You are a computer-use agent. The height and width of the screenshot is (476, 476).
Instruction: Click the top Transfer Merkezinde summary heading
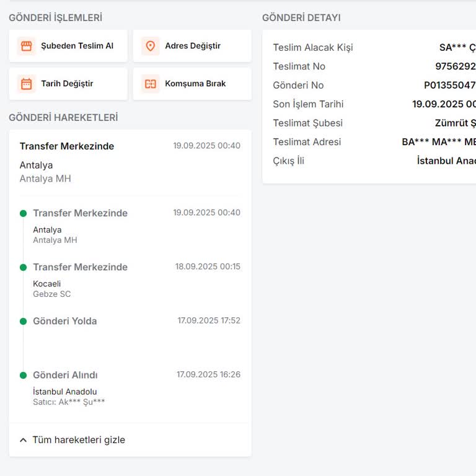67,146
